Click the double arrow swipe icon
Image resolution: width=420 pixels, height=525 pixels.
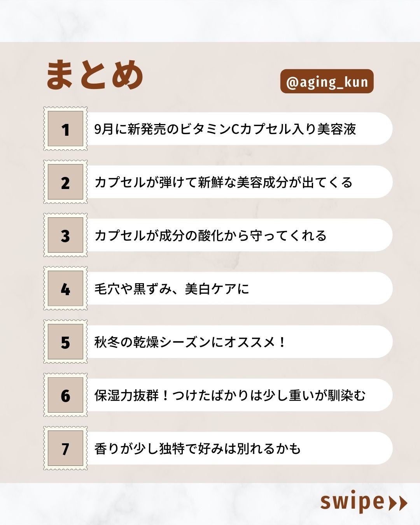[398, 503]
